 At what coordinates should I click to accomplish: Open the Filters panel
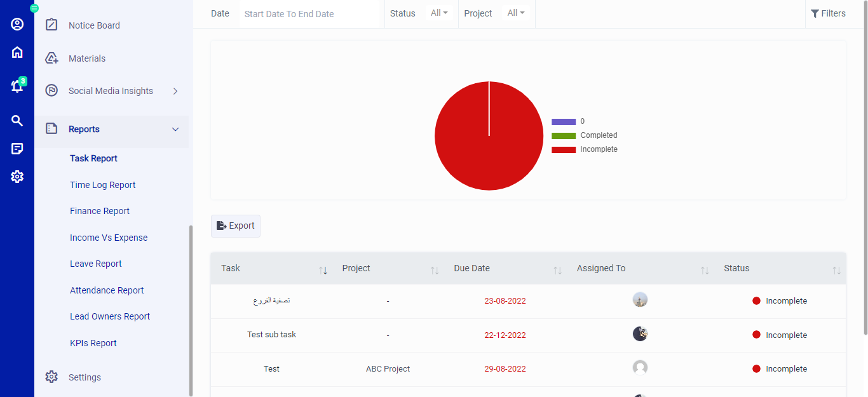(x=828, y=13)
